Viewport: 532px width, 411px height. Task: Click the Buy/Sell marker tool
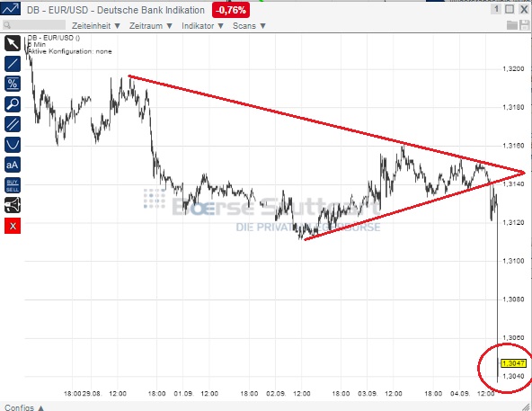(13, 185)
